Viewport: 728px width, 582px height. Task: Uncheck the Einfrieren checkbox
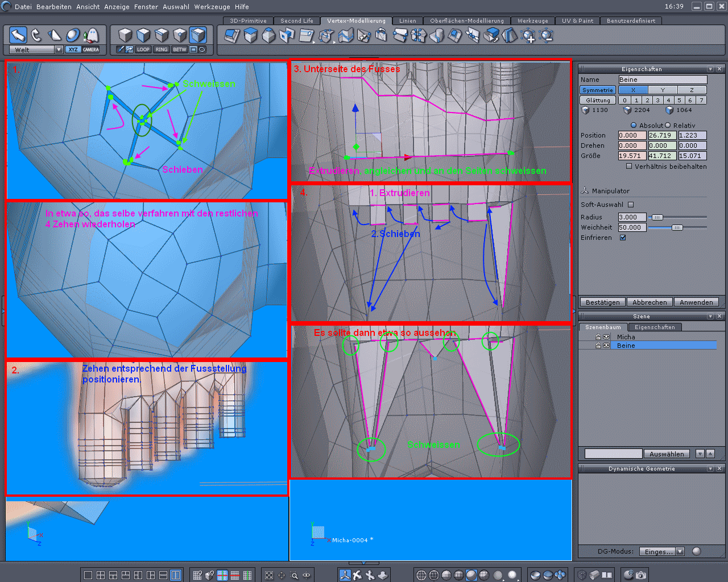[x=623, y=238]
